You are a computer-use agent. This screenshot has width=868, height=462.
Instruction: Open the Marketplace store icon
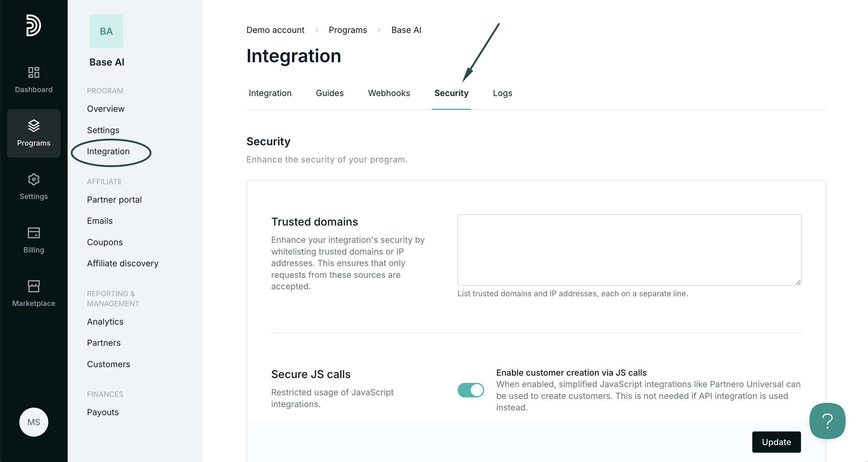point(34,286)
